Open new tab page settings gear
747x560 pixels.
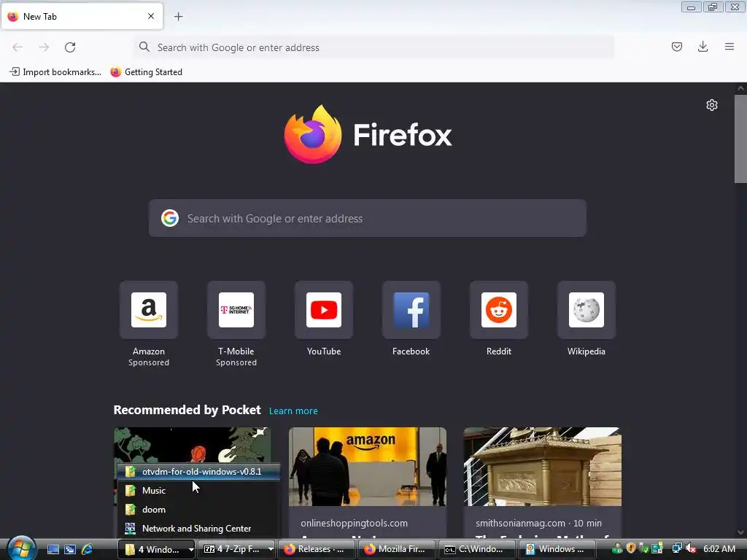click(x=712, y=105)
